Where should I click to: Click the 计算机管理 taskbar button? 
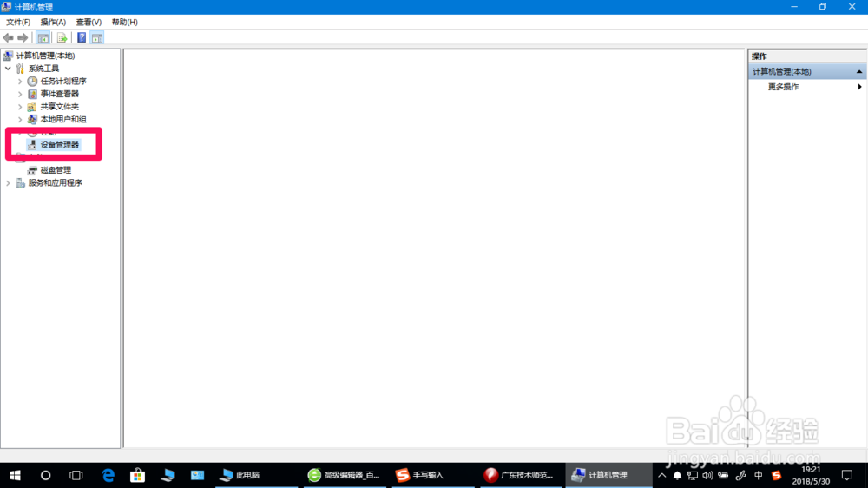(x=608, y=475)
